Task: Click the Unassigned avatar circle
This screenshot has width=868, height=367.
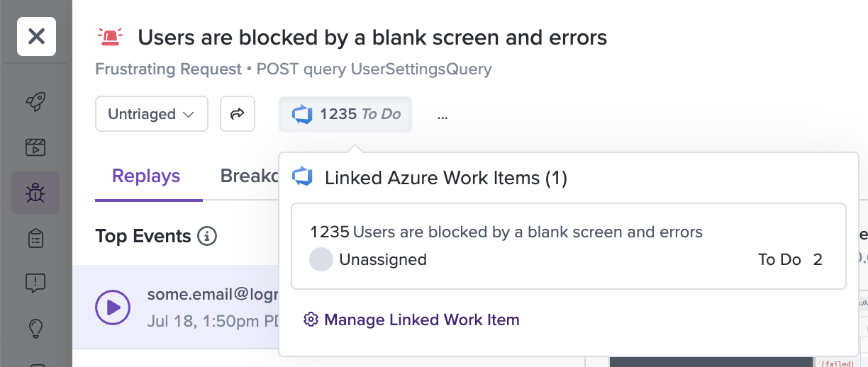Action: [x=321, y=260]
